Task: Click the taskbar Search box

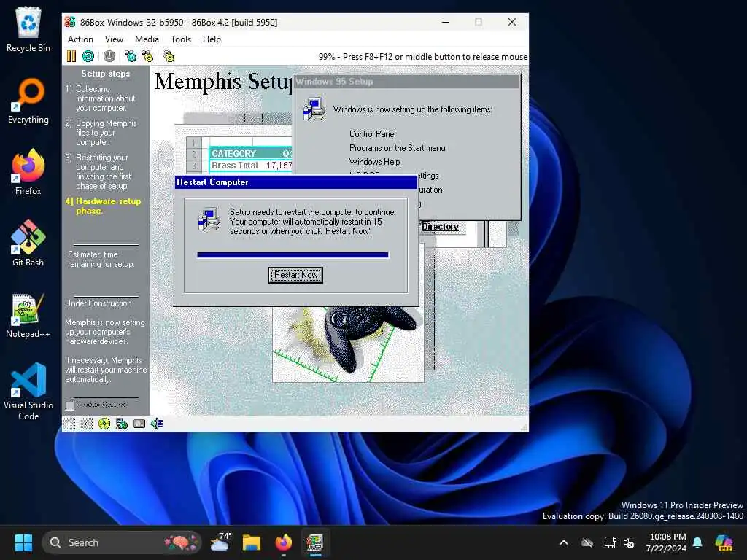Action: pyautogui.click(x=122, y=542)
